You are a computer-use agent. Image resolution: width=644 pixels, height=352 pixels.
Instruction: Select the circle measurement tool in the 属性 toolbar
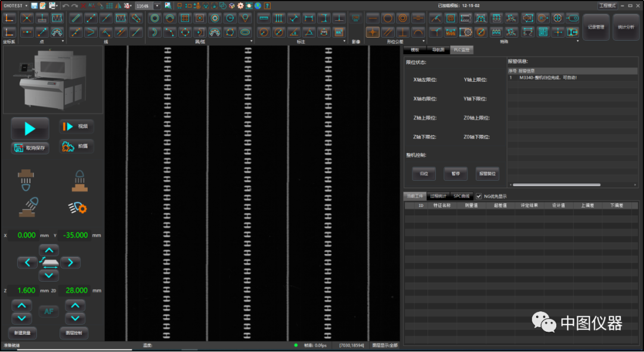[155, 18]
